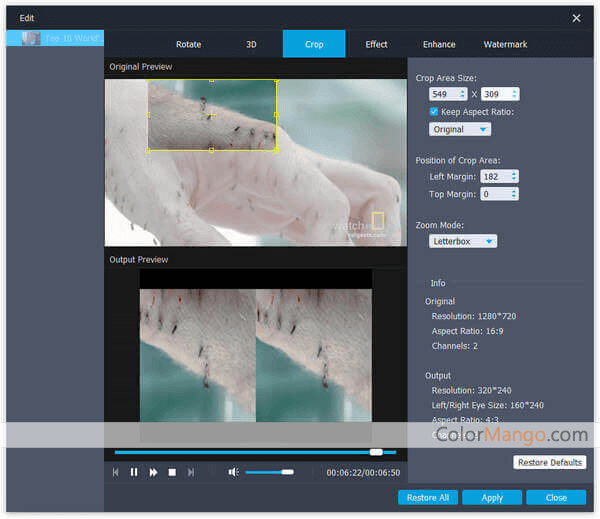This screenshot has height=519, width=600.
Task: Click the bottom-left crop handle
Action: pyautogui.click(x=148, y=150)
